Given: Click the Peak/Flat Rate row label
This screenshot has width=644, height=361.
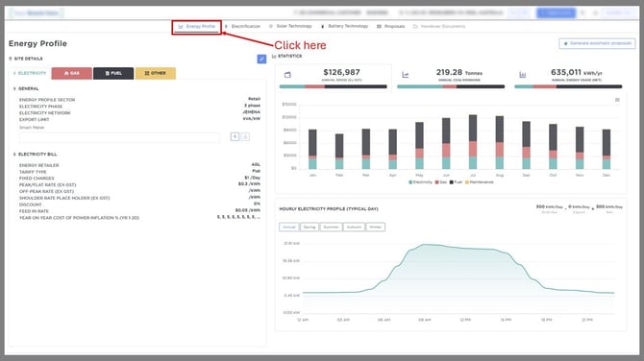Looking at the screenshot, I should click(48, 185).
